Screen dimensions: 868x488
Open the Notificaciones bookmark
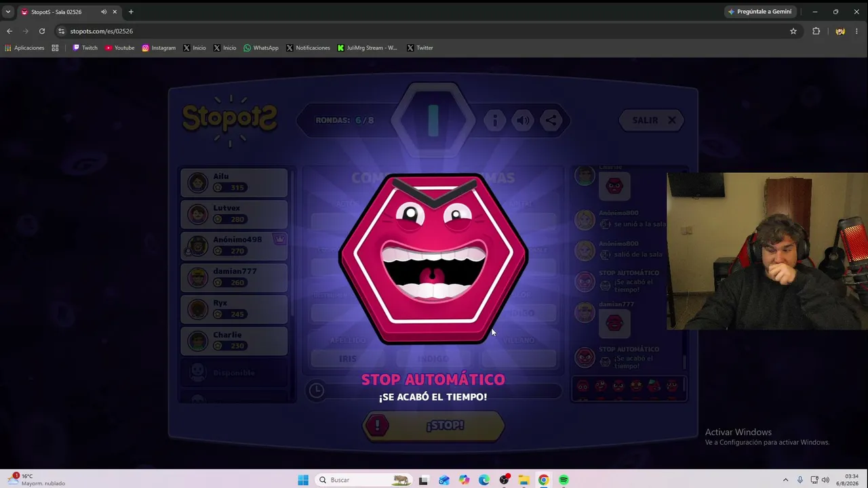(308, 48)
